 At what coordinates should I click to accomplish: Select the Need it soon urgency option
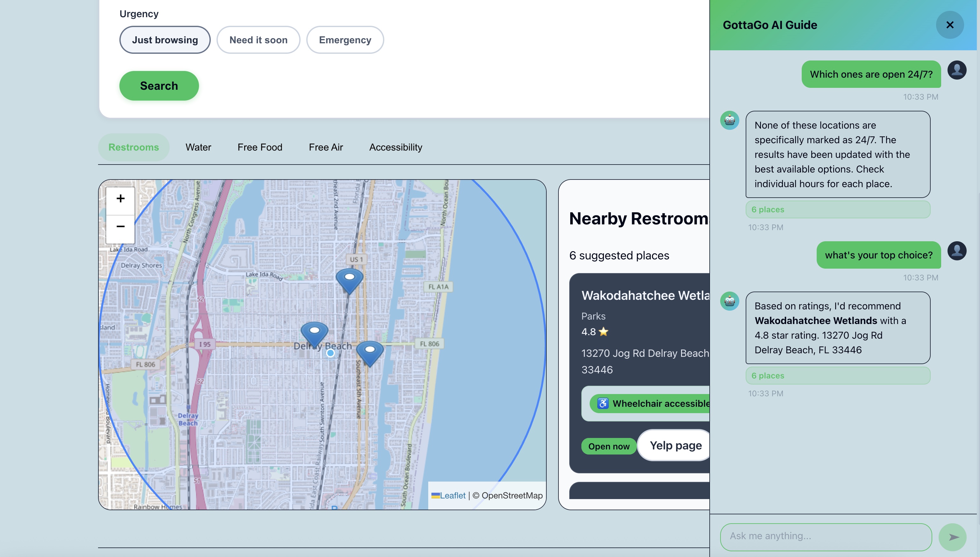click(x=258, y=40)
